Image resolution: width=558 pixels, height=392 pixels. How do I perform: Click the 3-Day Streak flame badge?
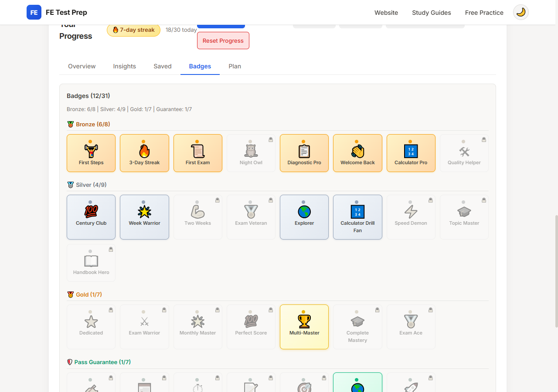coord(144,153)
